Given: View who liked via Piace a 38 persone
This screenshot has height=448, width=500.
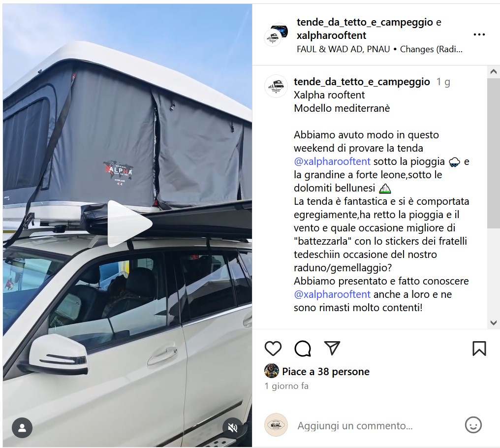Looking at the screenshot, I should [x=326, y=371].
